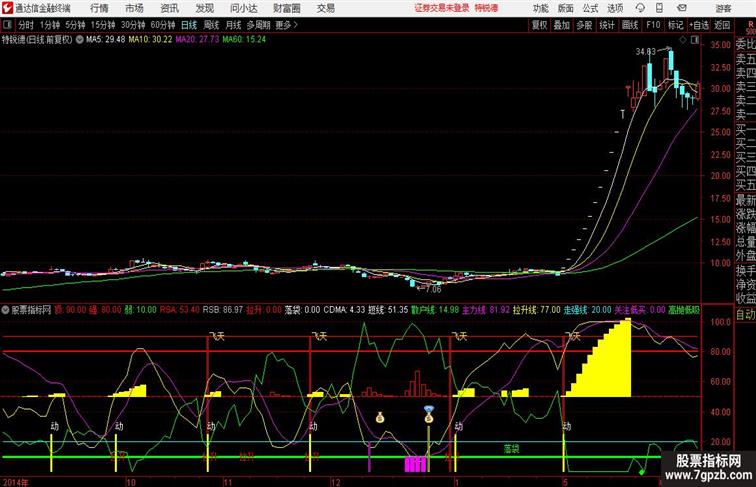Click MA60: 15.24 label

pos(244,40)
